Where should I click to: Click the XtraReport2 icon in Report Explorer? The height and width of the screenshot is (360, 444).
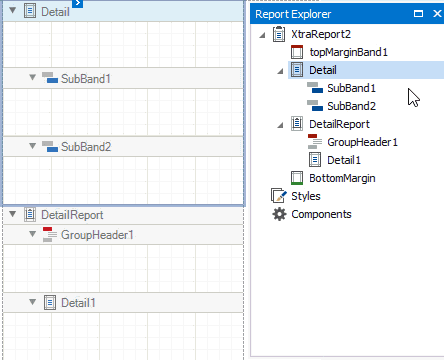tap(279, 34)
